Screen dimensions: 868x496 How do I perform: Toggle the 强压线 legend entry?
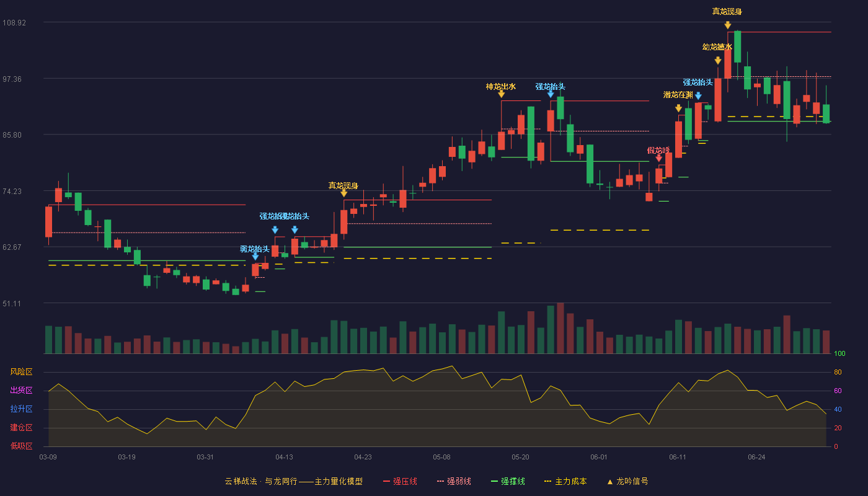point(400,481)
